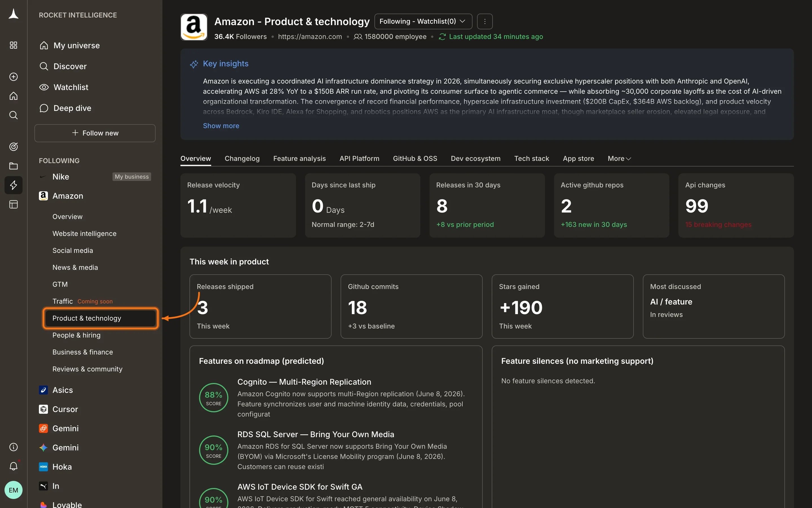Screen dimensions: 812x508
Task: Click the home icon in the left rail
Action: [14, 96]
